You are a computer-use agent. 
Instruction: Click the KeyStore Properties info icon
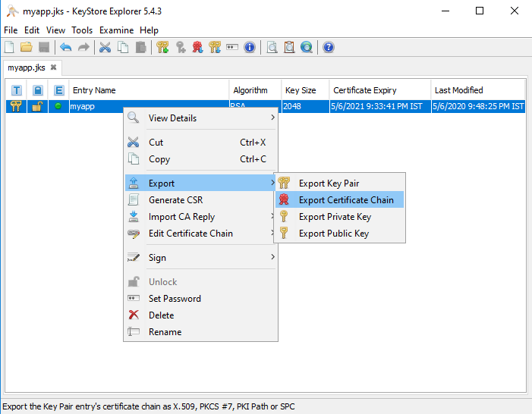point(250,47)
